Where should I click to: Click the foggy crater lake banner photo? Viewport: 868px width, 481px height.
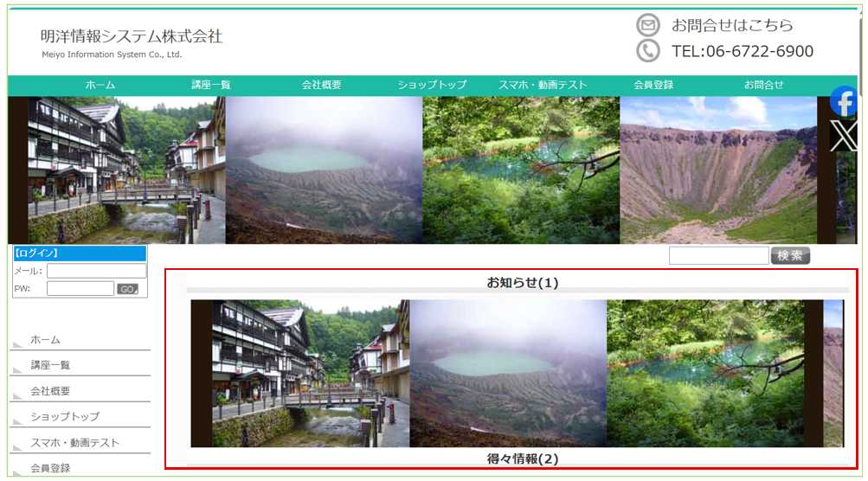[x=324, y=170]
